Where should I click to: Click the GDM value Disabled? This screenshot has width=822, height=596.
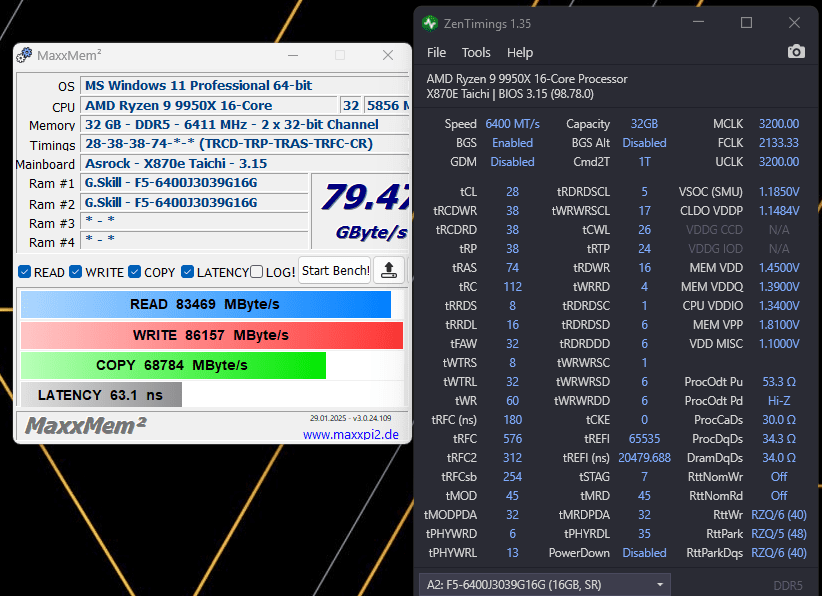click(512, 162)
